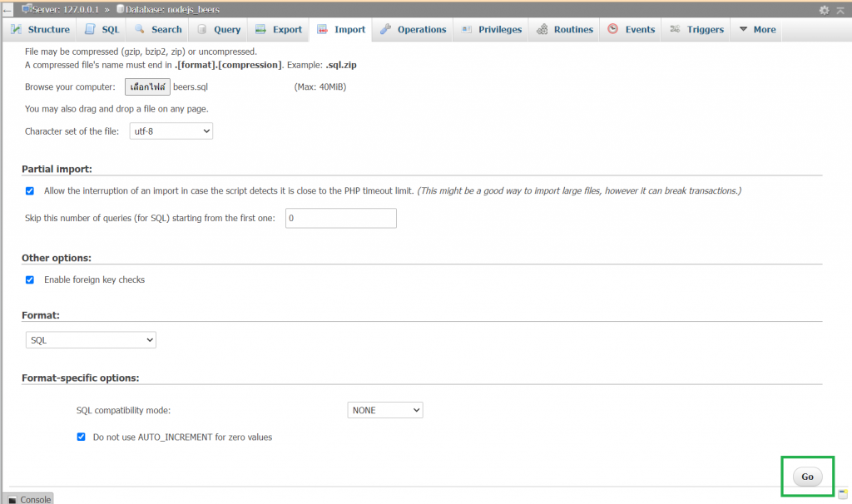Click the Partial import heading
Screen dimensions: 852x504
click(x=57, y=169)
